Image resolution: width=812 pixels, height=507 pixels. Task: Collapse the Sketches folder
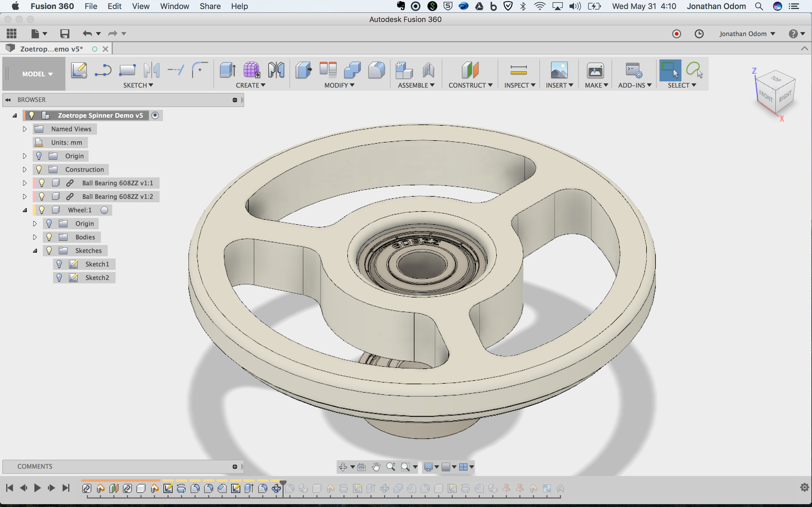(35, 251)
